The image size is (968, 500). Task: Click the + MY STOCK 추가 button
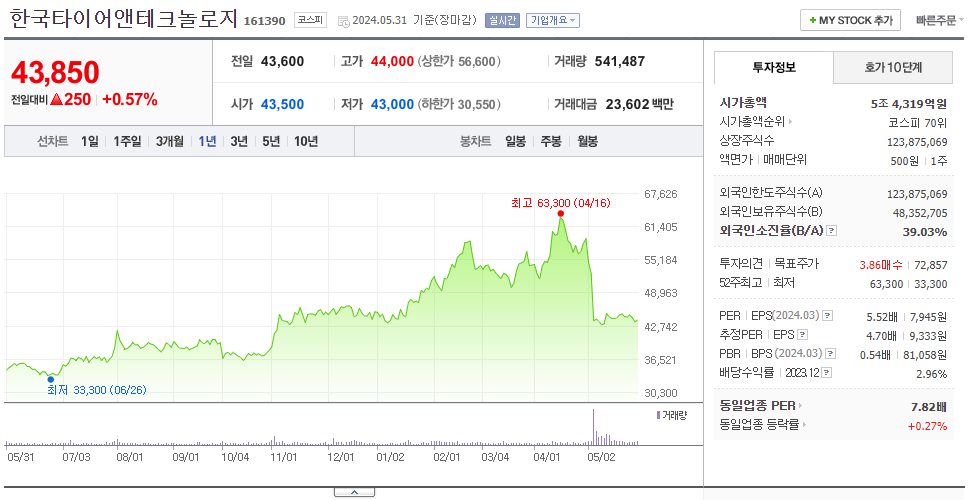click(x=851, y=20)
